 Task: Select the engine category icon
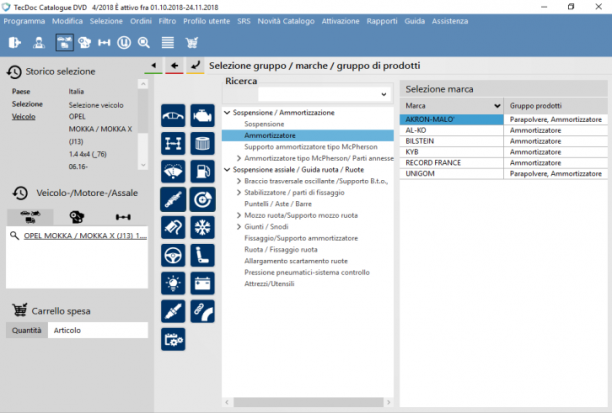pyautogui.click(x=202, y=116)
